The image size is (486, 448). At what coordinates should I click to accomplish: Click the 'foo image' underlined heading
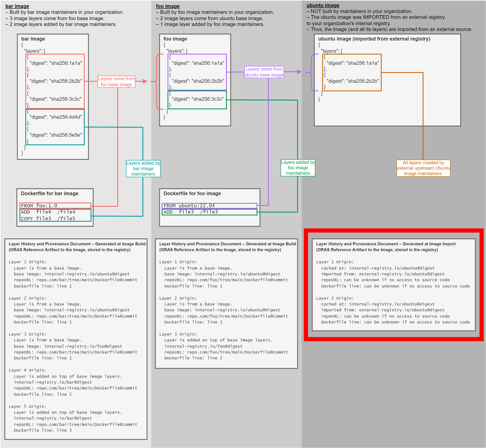168,6
